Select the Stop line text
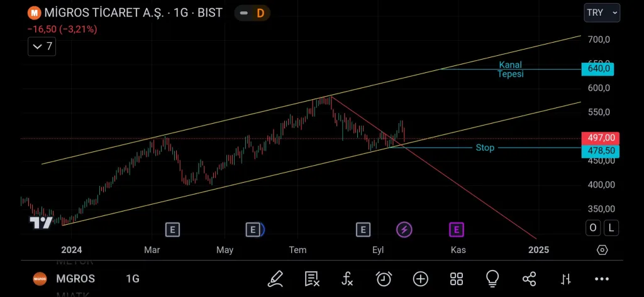This screenshot has height=297, width=644. [485, 148]
